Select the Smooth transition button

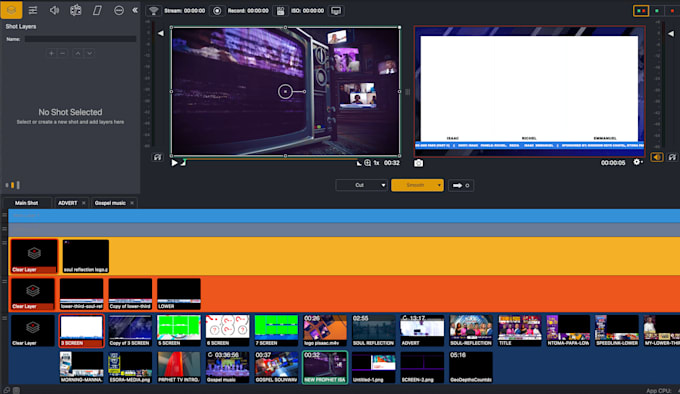(415, 185)
